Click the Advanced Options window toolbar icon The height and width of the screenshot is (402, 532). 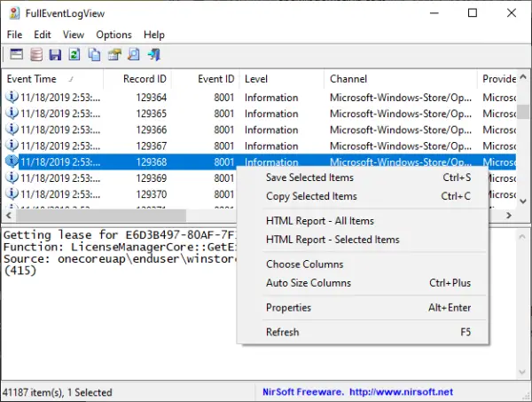pyautogui.click(x=16, y=54)
